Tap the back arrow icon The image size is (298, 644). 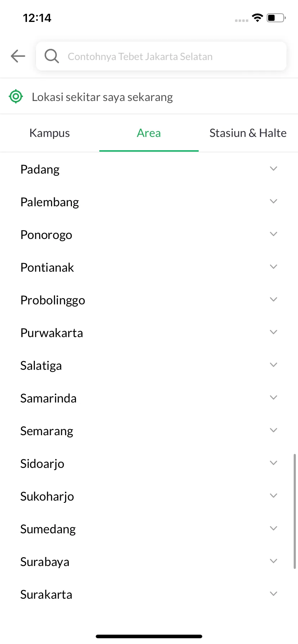[18, 56]
